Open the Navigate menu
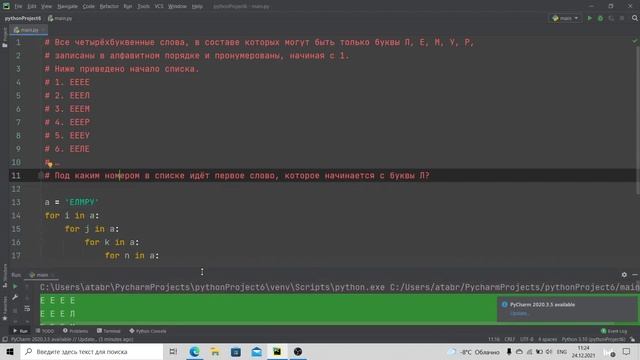Screen dimensions: 640x360 [67, 7]
